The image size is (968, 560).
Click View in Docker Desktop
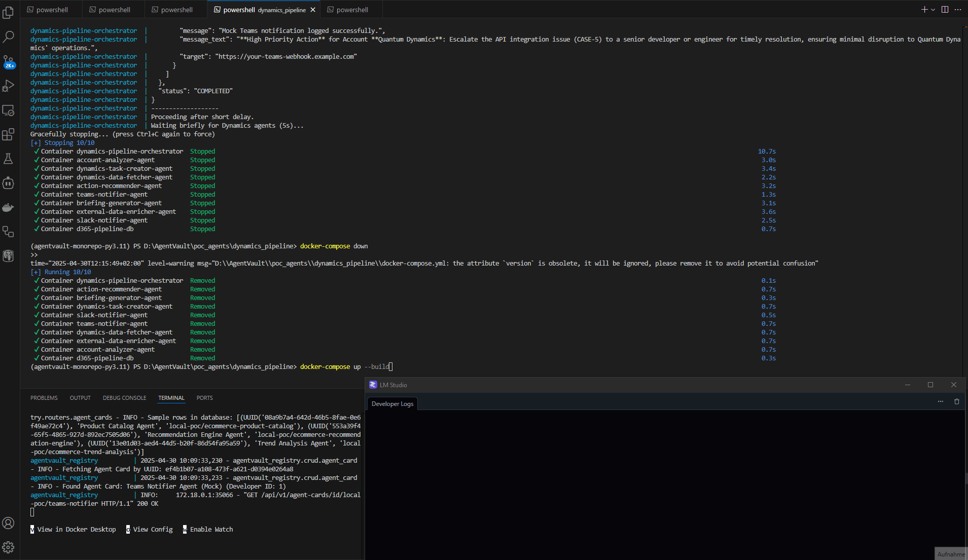76,529
